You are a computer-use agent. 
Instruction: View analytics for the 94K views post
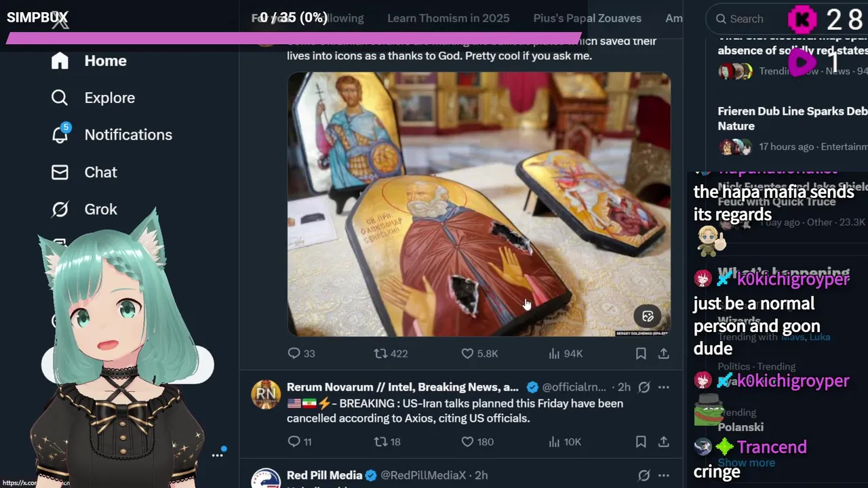click(x=565, y=353)
